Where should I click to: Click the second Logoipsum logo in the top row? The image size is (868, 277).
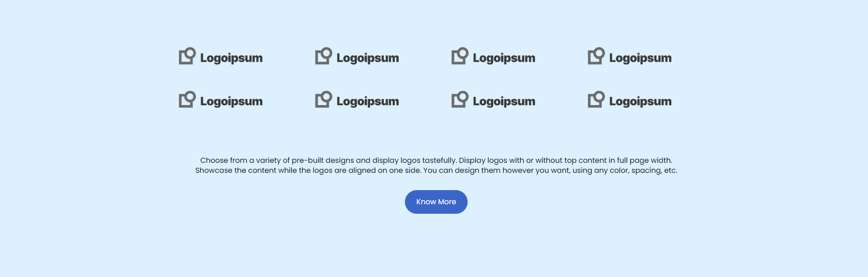(x=357, y=57)
